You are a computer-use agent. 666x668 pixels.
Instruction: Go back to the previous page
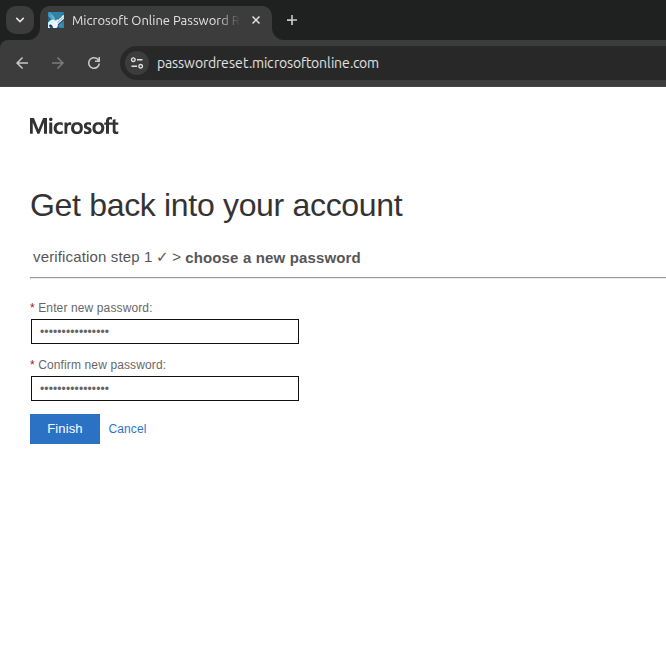tap(22, 63)
